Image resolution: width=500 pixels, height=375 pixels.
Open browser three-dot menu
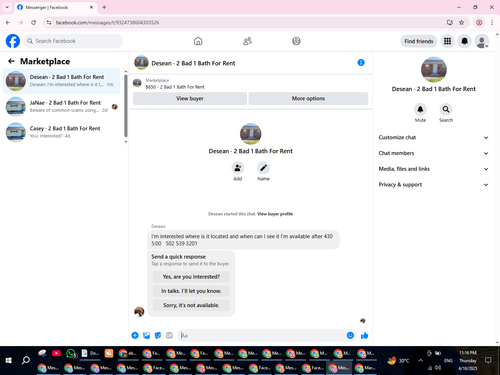(x=492, y=22)
